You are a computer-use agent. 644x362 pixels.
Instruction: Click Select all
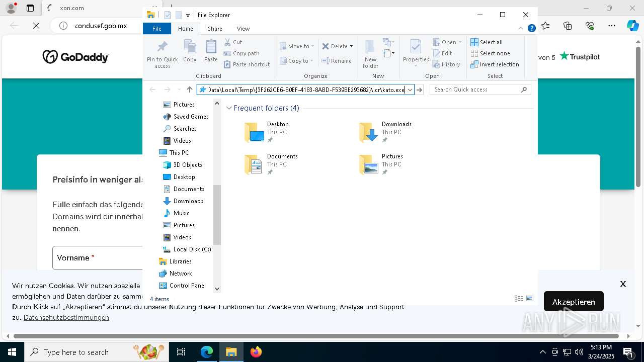(487, 42)
